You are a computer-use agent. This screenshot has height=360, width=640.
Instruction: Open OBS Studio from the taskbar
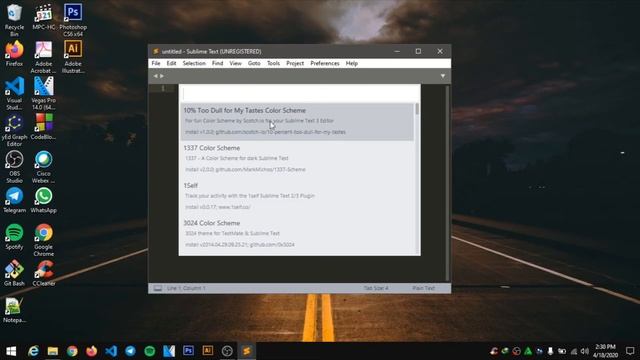click(x=227, y=351)
